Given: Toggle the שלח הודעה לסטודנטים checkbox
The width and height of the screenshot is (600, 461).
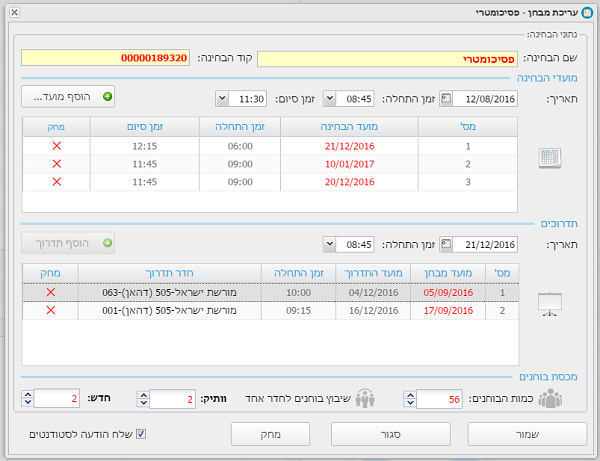Looking at the screenshot, I should 141,434.
